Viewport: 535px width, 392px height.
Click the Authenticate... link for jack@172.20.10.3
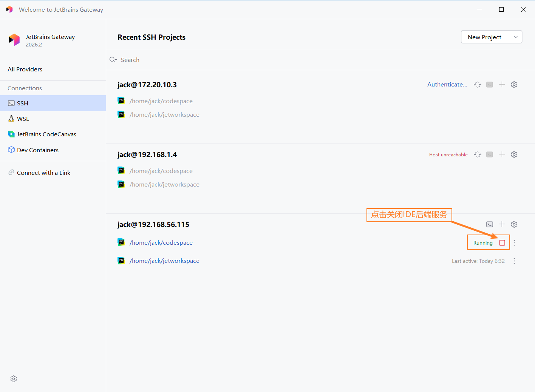pyautogui.click(x=447, y=85)
